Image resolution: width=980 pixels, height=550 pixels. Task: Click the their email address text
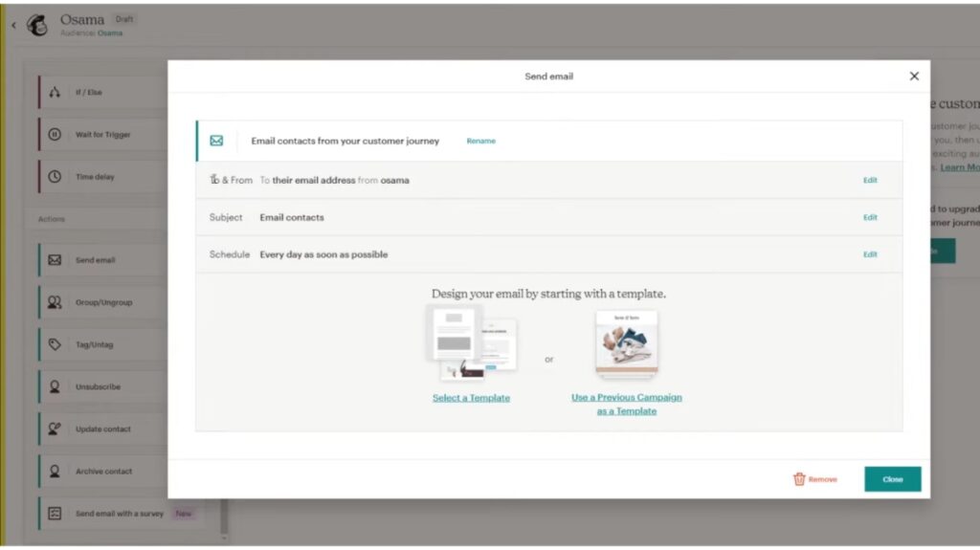pos(314,180)
